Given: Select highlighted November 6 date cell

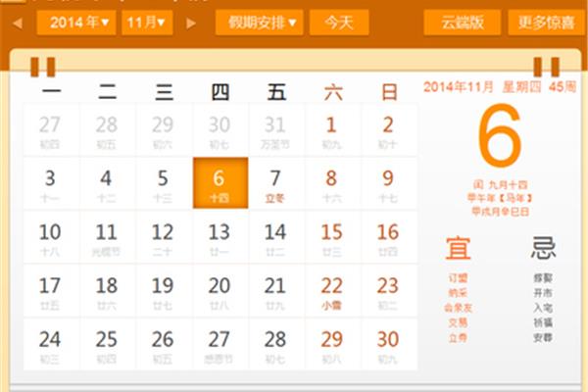Looking at the screenshot, I should pyautogui.click(x=220, y=183).
